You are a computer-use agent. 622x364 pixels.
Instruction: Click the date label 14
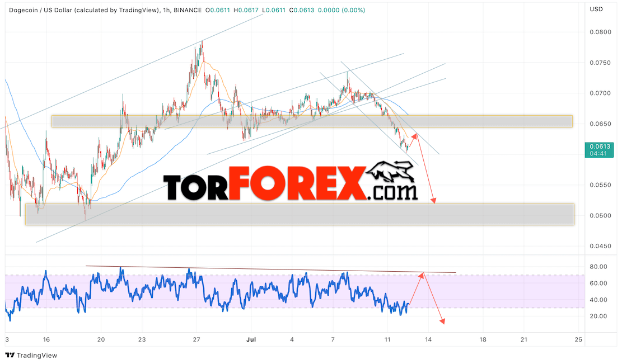428,339
